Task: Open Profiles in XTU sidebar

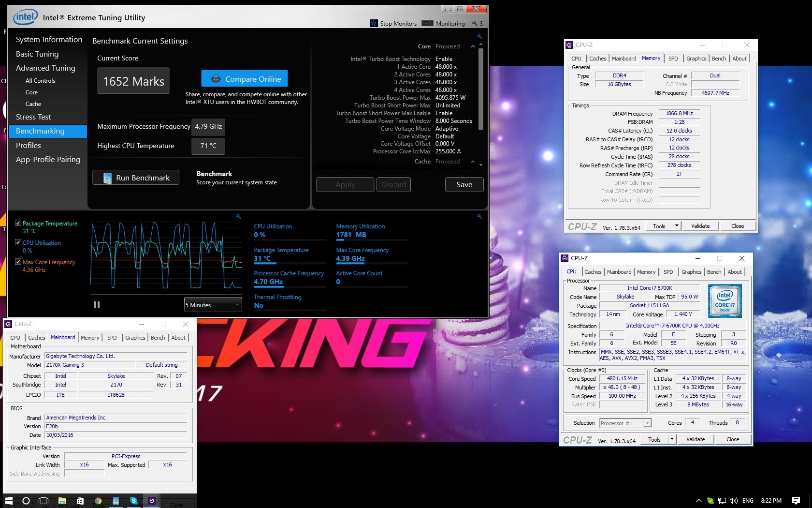Action: pyautogui.click(x=28, y=145)
